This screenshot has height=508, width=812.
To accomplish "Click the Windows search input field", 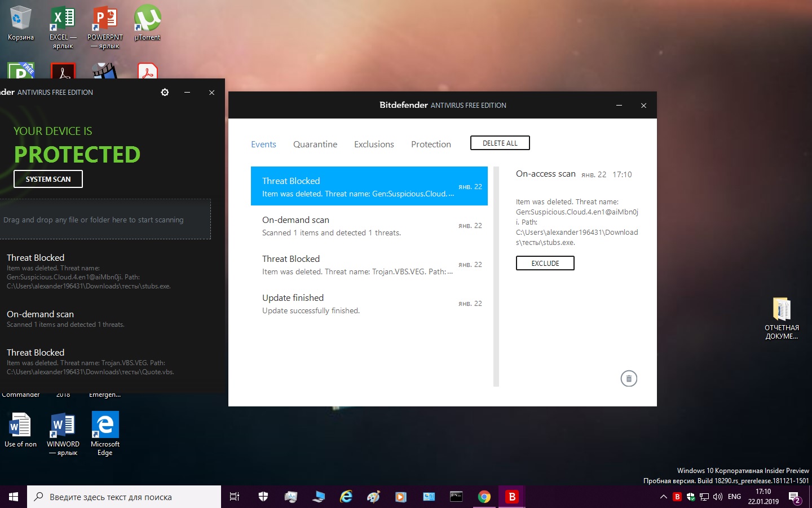I will click(124, 497).
